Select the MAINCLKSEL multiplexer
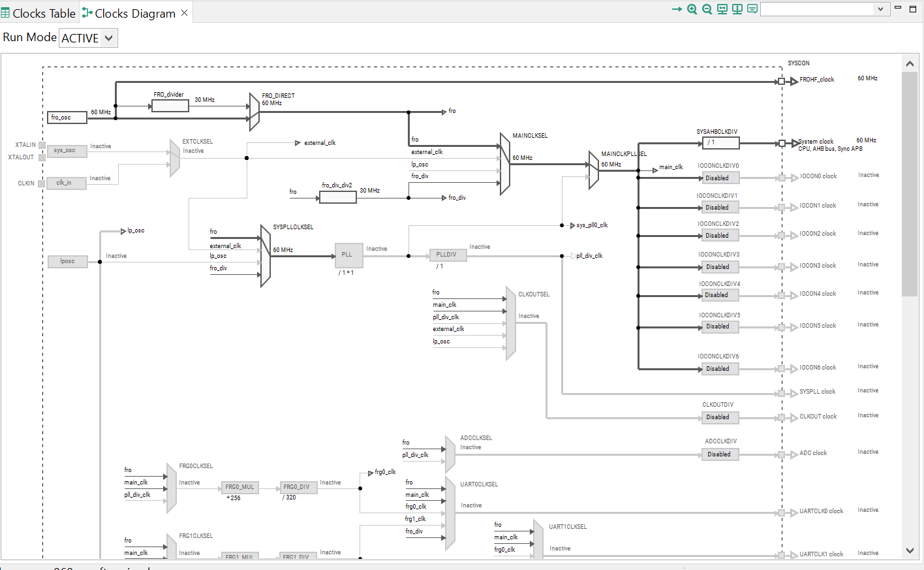The width and height of the screenshot is (924, 570). click(504, 164)
